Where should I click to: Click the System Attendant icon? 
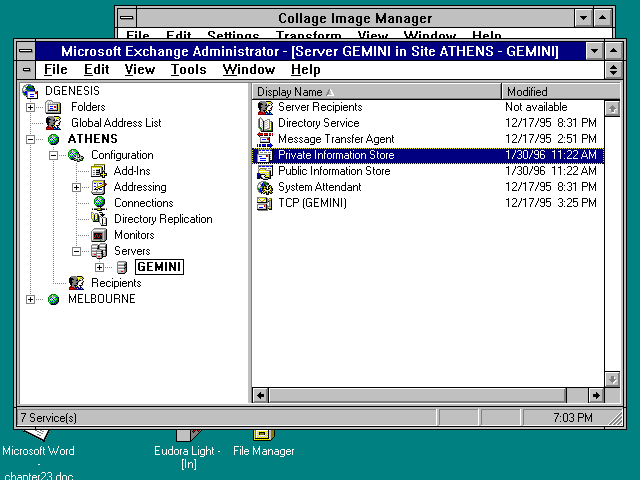(x=265, y=187)
